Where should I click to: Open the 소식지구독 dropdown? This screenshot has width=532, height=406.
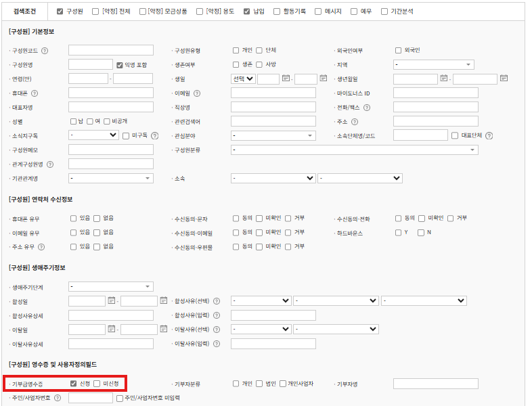(93, 135)
